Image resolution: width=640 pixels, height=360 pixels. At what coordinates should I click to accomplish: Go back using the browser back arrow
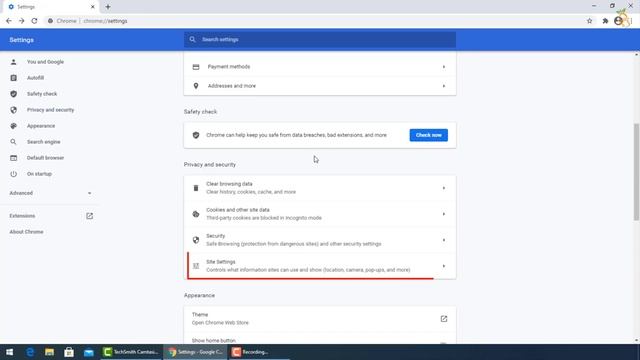[9, 21]
